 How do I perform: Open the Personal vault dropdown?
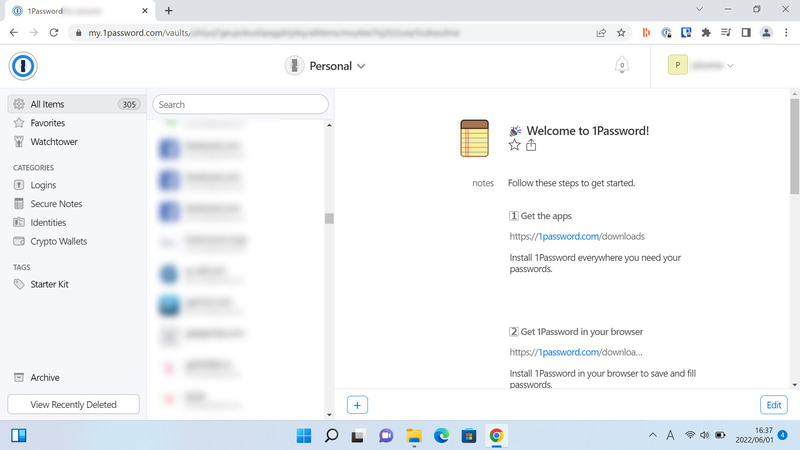(x=325, y=66)
